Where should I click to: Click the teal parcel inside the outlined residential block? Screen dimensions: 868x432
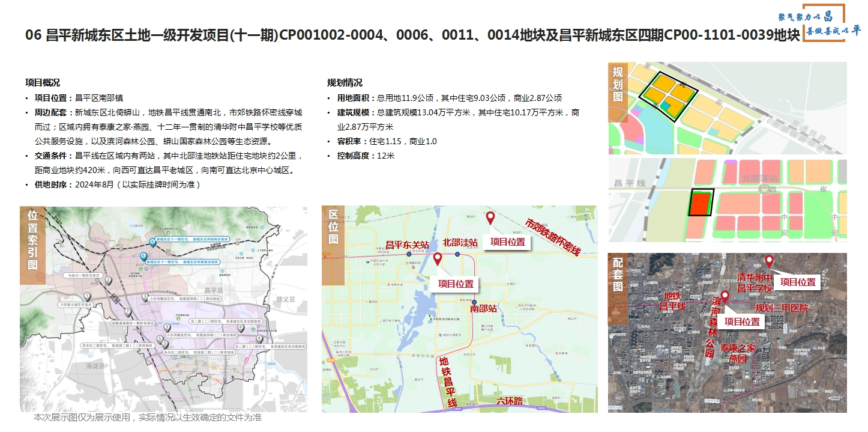pos(665,105)
